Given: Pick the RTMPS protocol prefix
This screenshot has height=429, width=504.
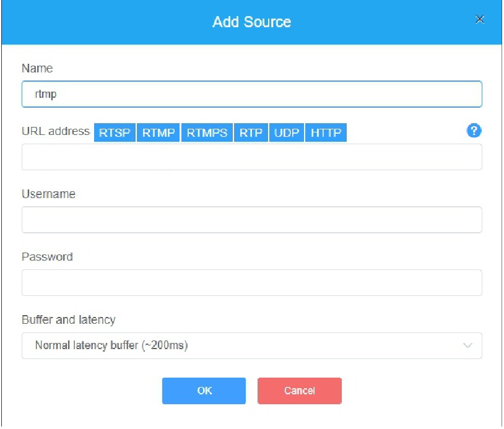Looking at the screenshot, I should pyautogui.click(x=207, y=133).
